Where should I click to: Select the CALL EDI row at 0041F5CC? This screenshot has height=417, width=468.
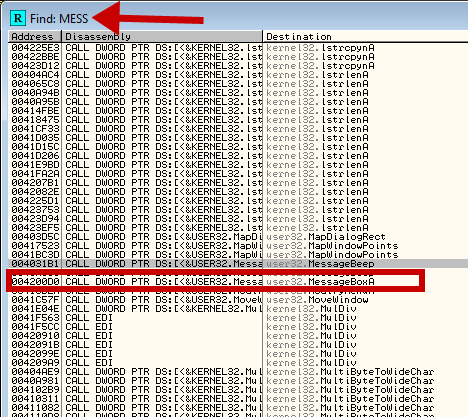[238, 327]
